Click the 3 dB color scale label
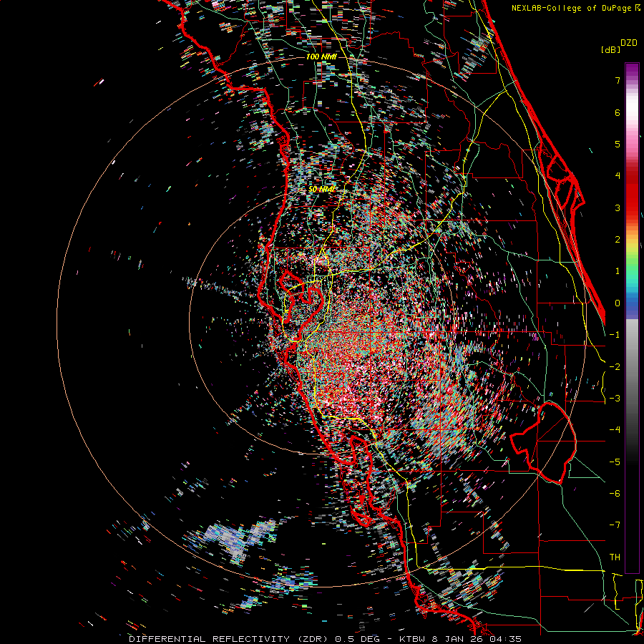 coord(618,208)
